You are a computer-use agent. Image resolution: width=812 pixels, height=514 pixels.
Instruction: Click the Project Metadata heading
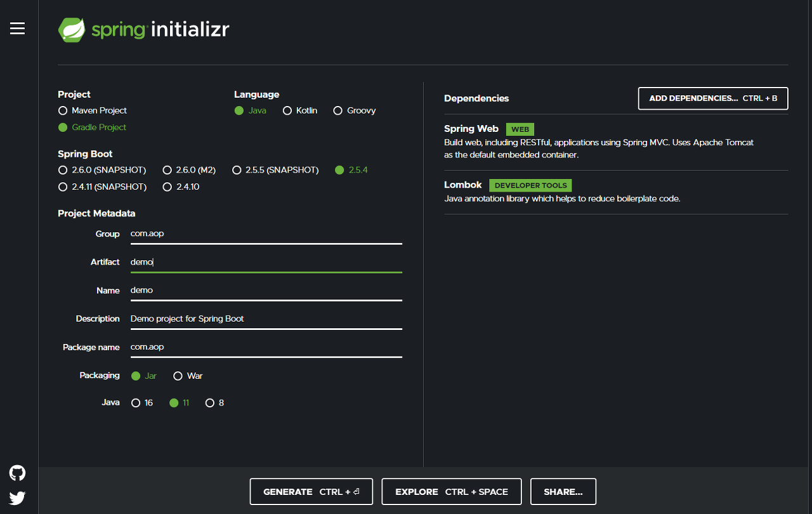tap(96, 213)
